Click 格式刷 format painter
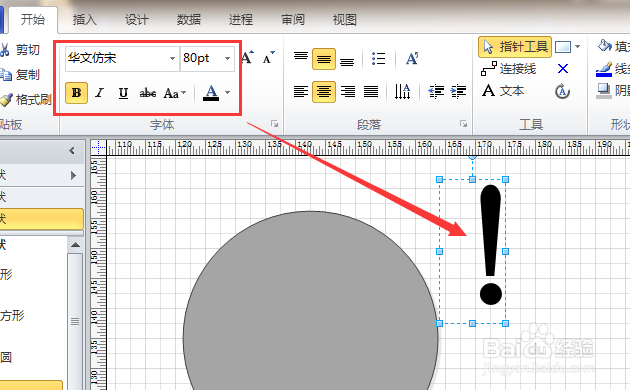Image resolution: width=630 pixels, height=390 pixels. click(26, 100)
